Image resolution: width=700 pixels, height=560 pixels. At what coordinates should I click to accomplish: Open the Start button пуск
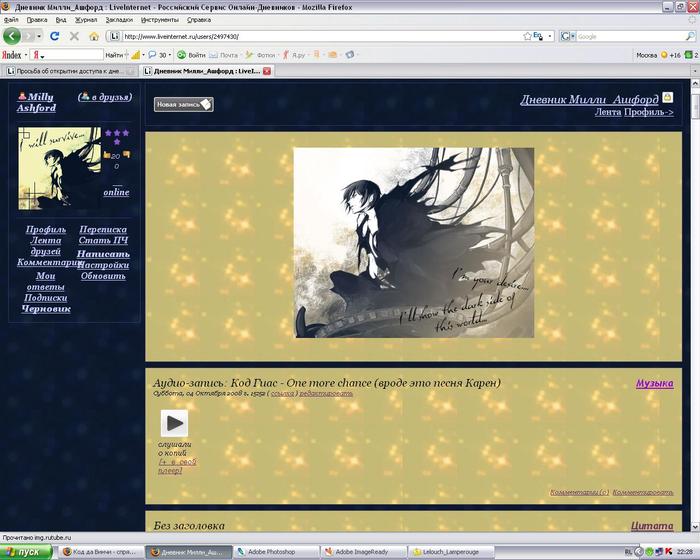point(26,552)
